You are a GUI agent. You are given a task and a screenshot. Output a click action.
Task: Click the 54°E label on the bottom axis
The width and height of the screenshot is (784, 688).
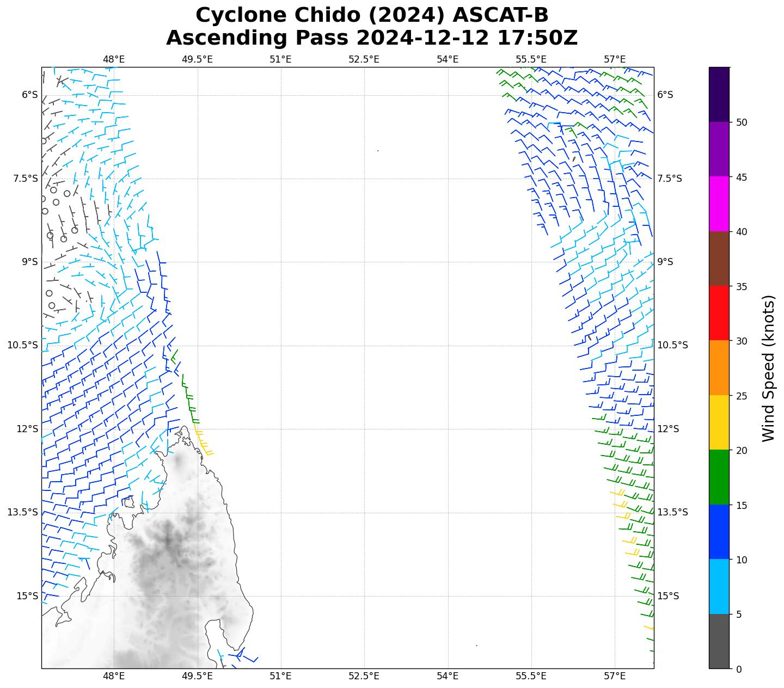(448, 676)
